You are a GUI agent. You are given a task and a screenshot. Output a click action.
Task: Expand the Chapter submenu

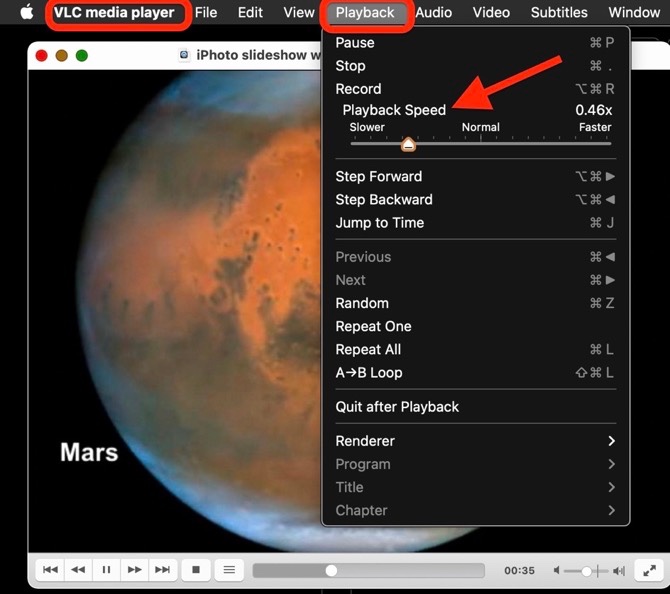[x=475, y=510]
